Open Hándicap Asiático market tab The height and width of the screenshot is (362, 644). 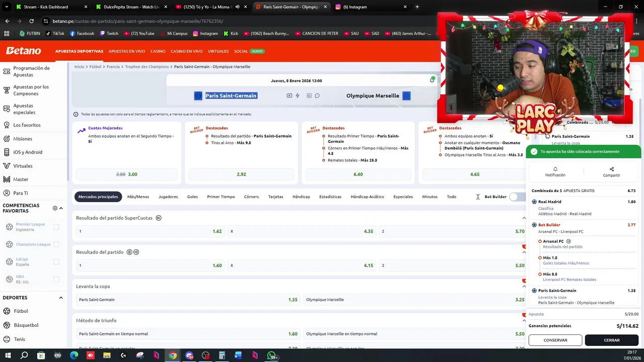[367, 197]
